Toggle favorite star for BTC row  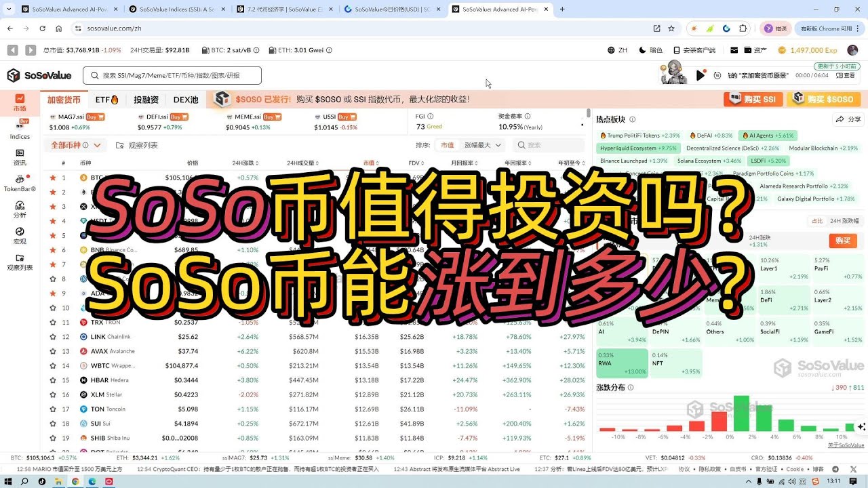53,178
